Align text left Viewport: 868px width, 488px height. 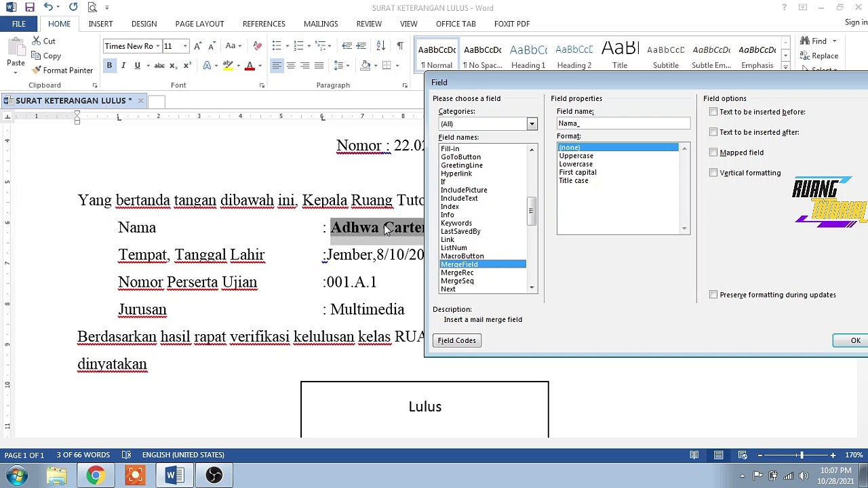click(277, 66)
